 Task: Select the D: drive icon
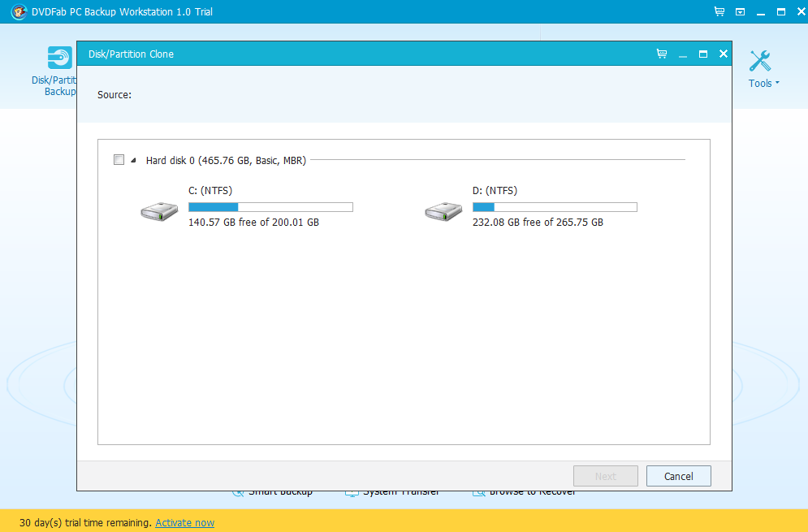click(x=443, y=211)
